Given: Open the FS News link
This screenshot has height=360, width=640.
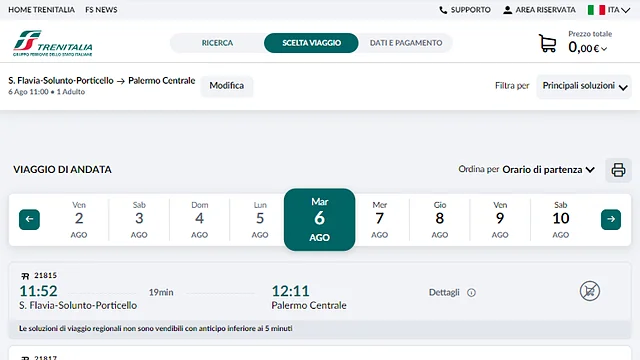Looking at the screenshot, I should (x=101, y=10).
